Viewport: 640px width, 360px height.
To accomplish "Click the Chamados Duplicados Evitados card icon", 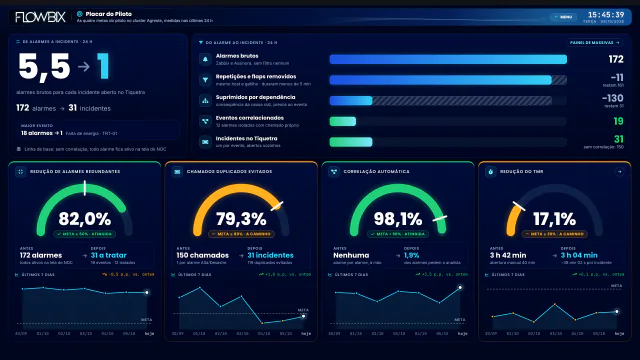I will click(177, 172).
